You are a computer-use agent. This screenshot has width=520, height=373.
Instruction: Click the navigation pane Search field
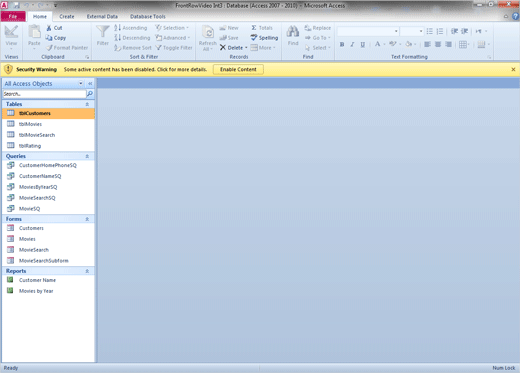tap(44, 94)
